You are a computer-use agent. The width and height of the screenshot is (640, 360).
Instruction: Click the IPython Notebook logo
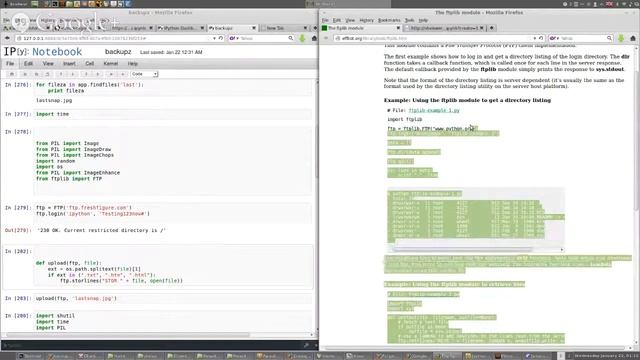point(43,52)
